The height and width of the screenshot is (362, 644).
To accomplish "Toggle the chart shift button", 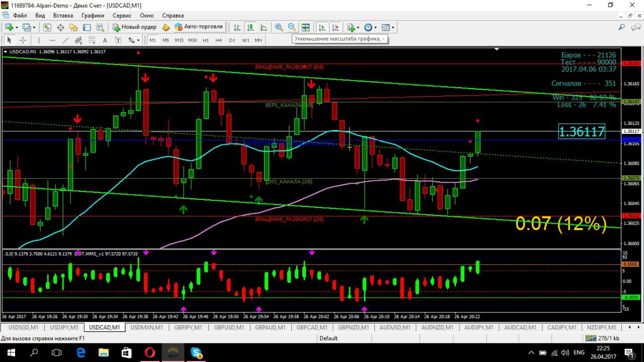I will [335, 27].
